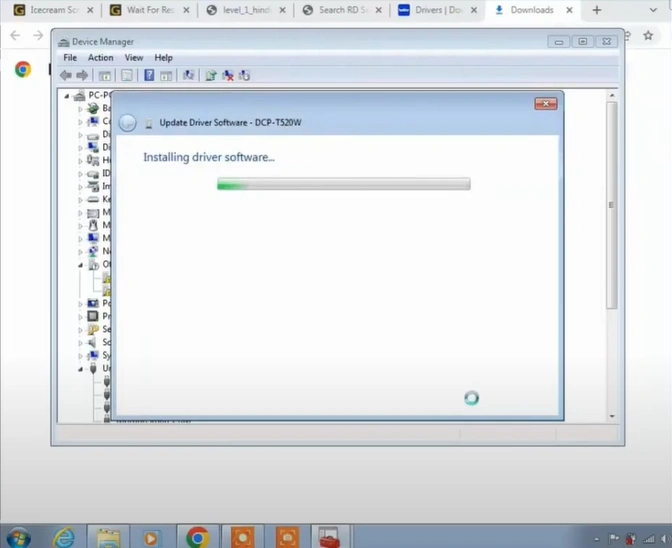The height and width of the screenshot is (548, 672).
Task: Open the Action menu
Action: 100,58
